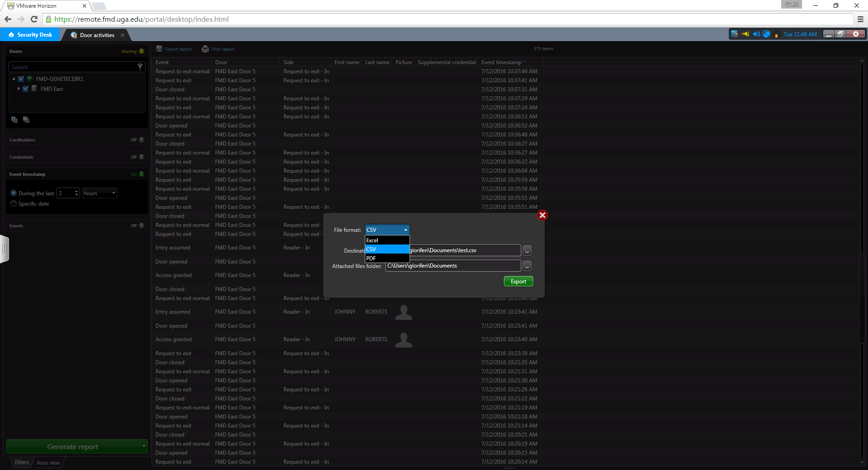This screenshot has width=868, height=470.
Task: Choose PDF in the file format dropdown
Action: click(x=387, y=258)
